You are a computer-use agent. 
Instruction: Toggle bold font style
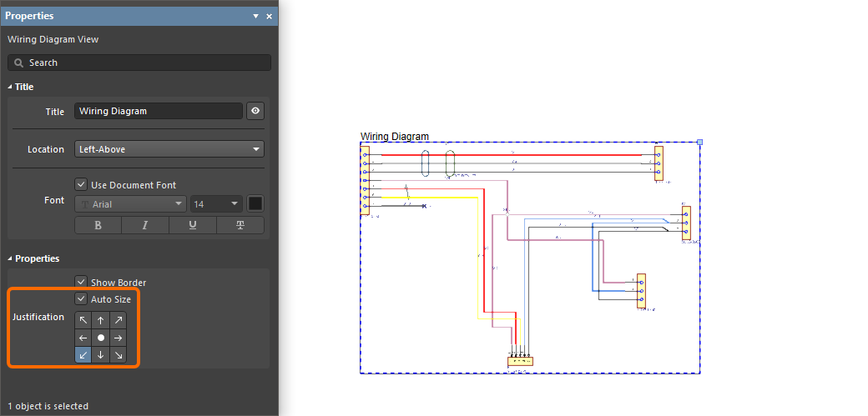coord(98,225)
